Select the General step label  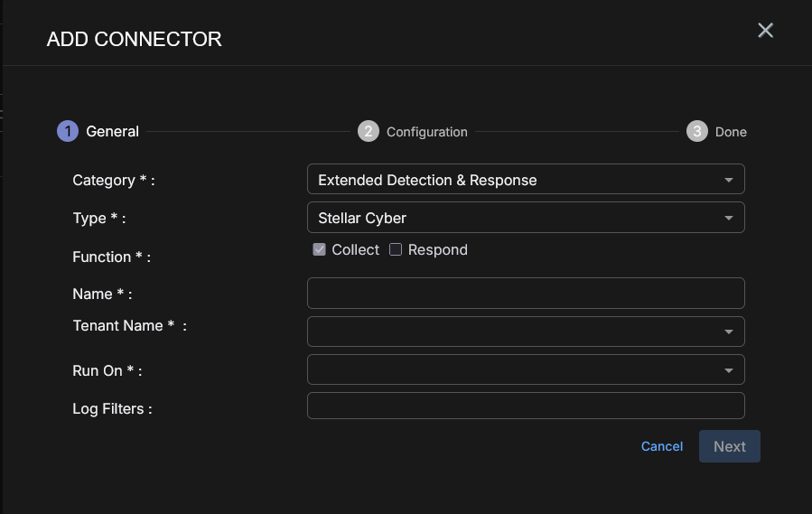(113, 132)
